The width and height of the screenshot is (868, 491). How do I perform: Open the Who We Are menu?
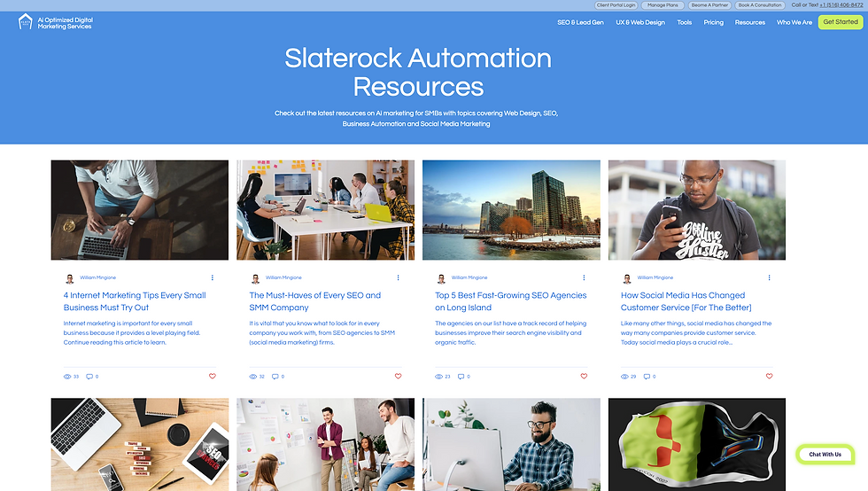tap(794, 22)
